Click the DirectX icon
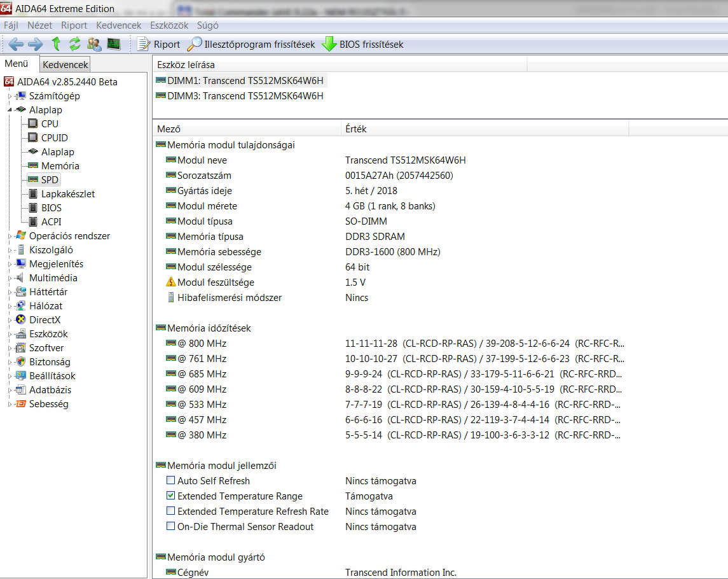728x579 pixels. 20,319
